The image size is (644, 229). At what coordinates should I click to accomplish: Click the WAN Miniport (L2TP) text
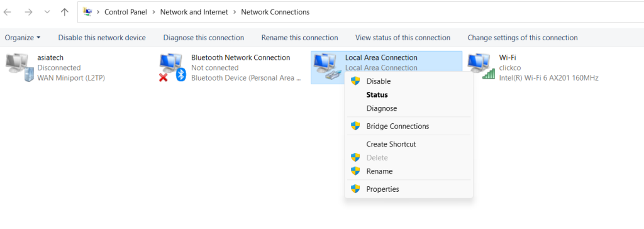coord(71,78)
